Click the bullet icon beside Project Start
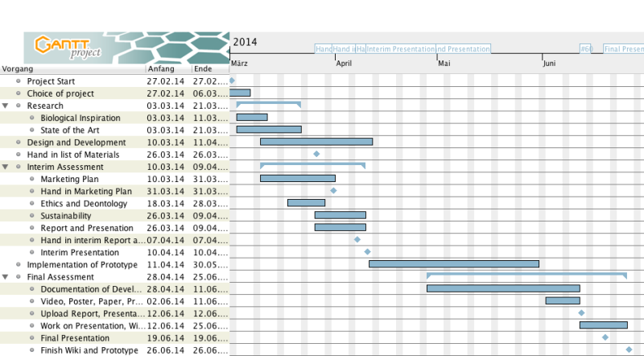 click(x=18, y=81)
